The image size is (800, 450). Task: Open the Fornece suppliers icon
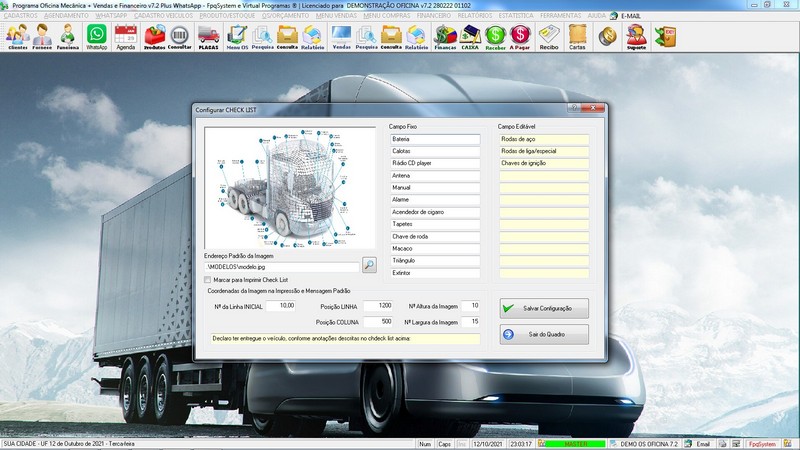[x=42, y=37]
